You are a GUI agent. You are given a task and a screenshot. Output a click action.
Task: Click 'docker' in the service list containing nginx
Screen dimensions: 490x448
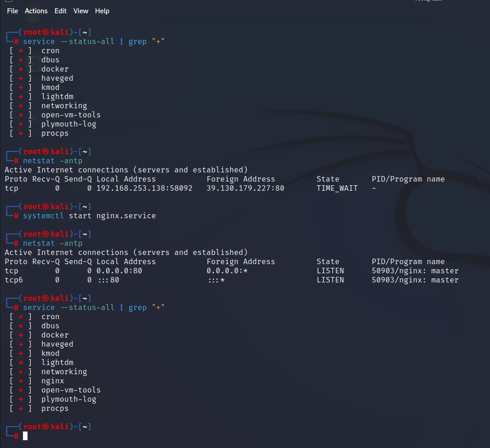[55, 335]
